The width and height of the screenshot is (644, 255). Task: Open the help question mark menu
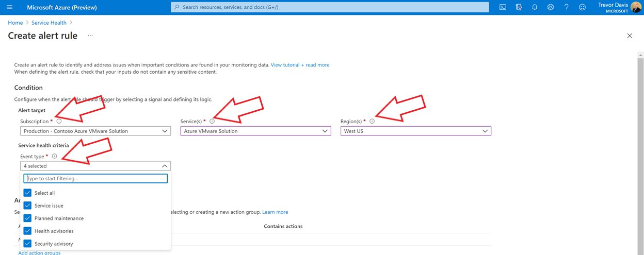567,7
